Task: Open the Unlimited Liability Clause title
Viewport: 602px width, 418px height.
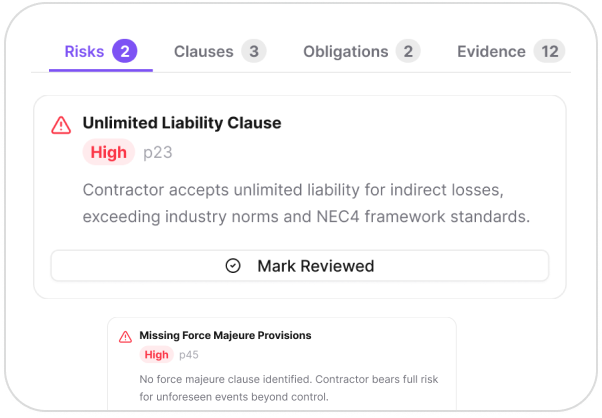Action: (181, 123)
